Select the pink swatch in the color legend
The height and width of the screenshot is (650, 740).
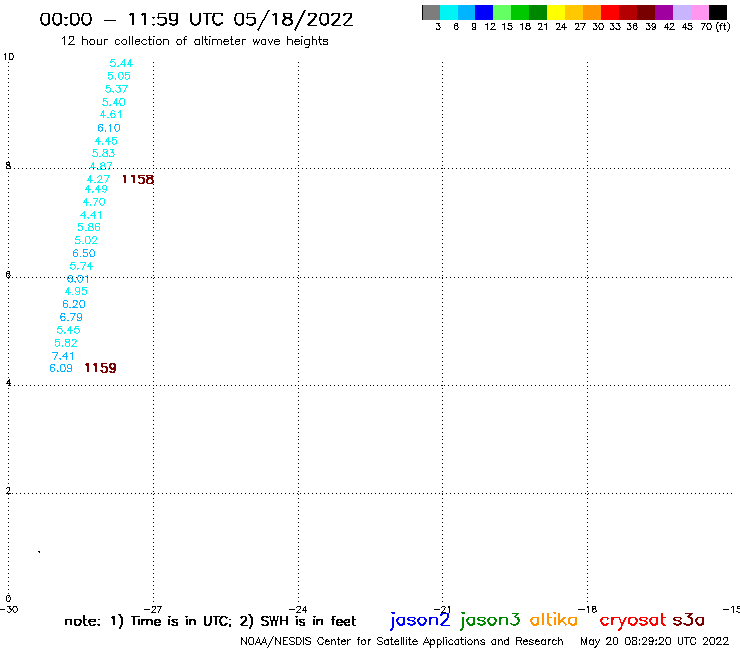(x=700, y=12)
